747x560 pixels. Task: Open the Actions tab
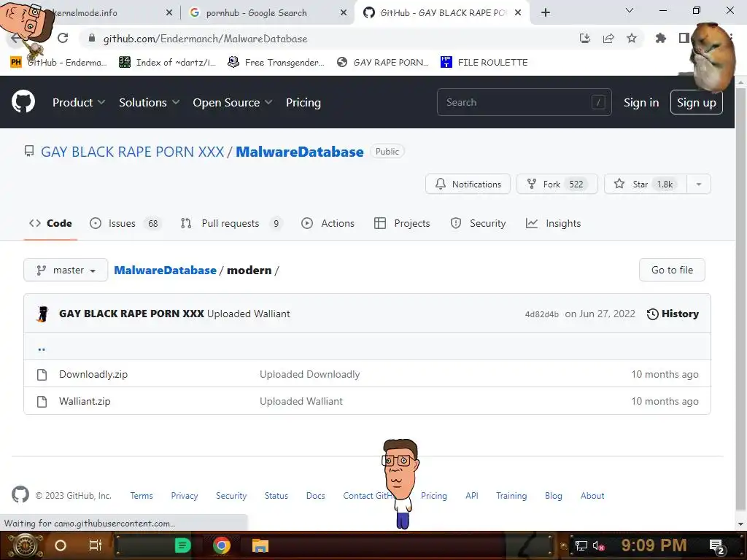(x=328, y=223)
